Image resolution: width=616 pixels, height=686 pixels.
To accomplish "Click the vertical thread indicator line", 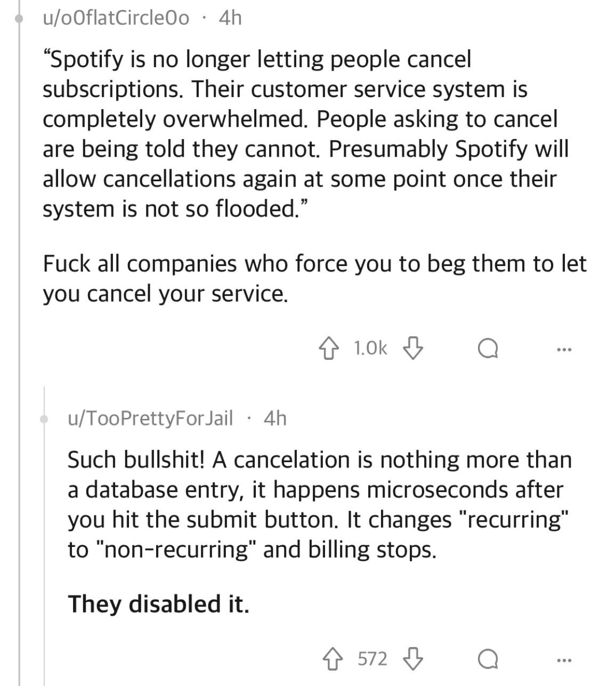I will [x=19, y=213].
